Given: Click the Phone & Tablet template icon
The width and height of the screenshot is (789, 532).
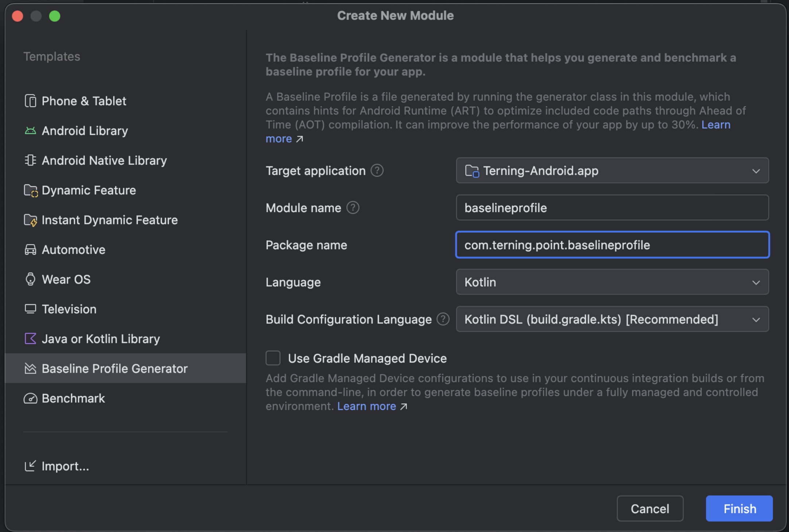Looking at the screenshot, I should (x=30, y=101).
